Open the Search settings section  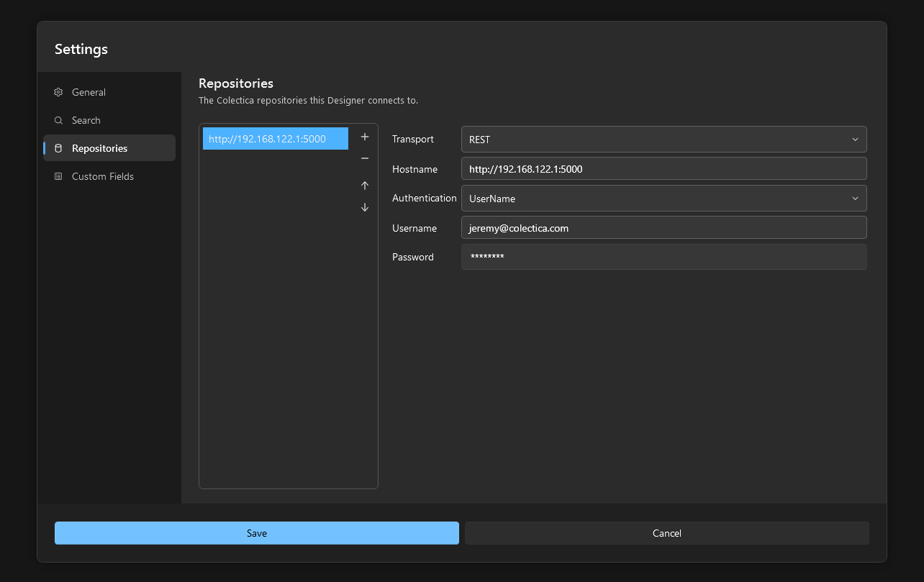click(x=109, y=120)
